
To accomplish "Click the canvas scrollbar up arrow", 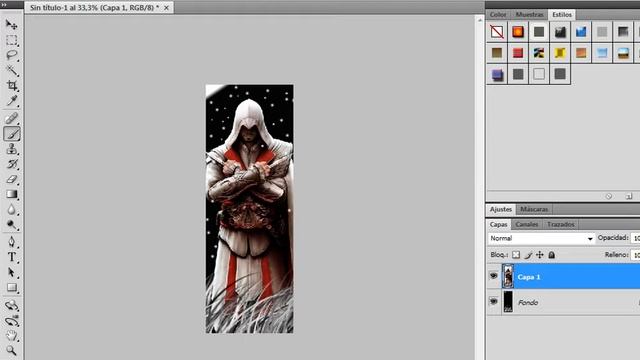I will (480, 20).
